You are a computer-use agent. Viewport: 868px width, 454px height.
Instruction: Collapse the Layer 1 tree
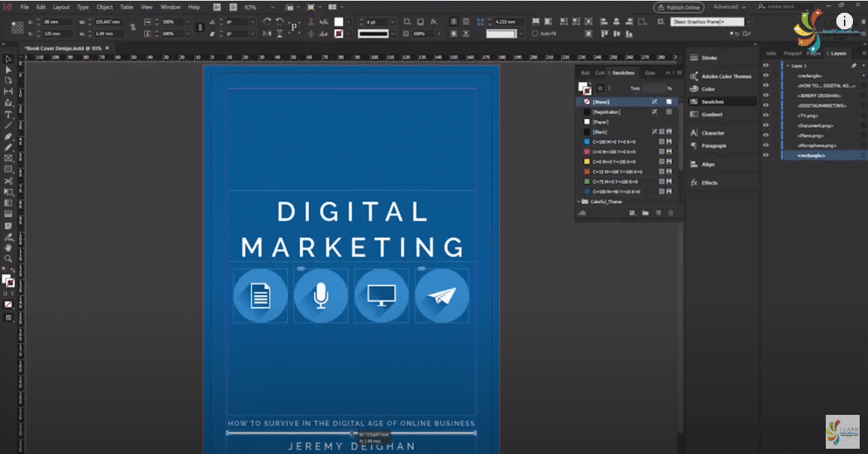[787, 66]
